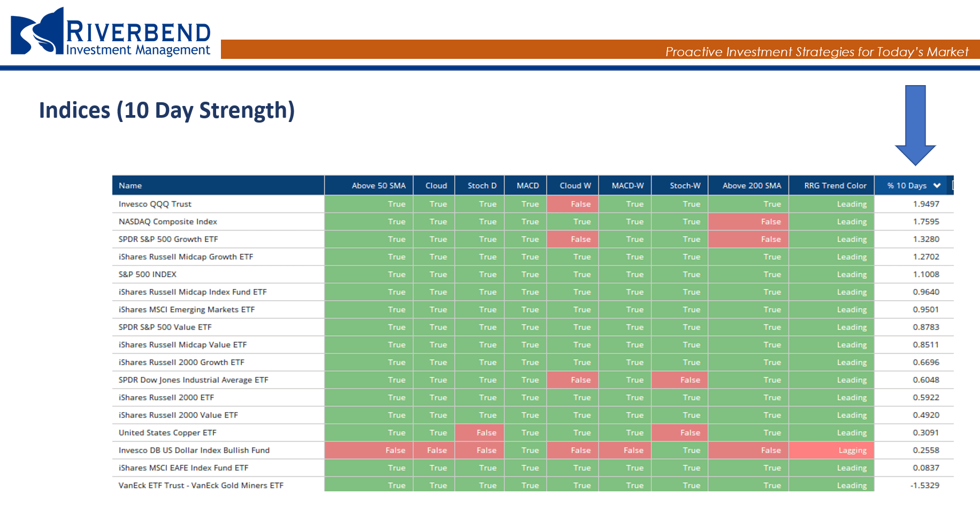
Task: Click iShares Russell Midcap Growth ETF name
Action: pyautogui.click(x=186, y=257)
